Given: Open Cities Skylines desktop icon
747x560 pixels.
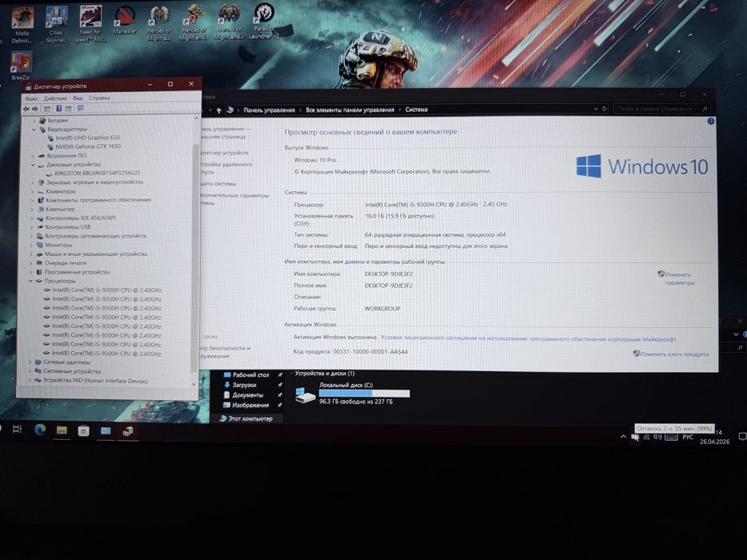Looking at the screenshot, I should pyautogui.click(x=56, y=24).
